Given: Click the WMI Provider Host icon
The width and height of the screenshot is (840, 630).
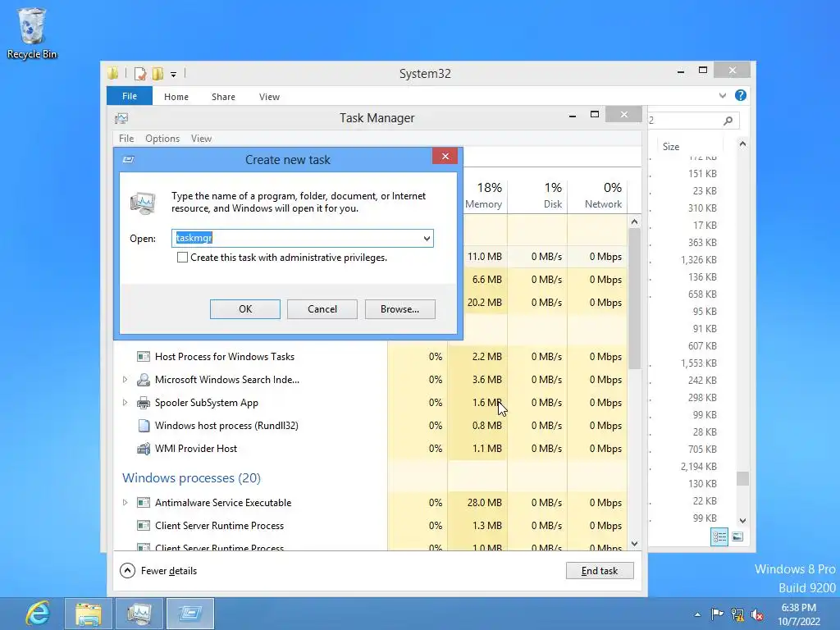Looking at the screenshot, I should point(143,449).
